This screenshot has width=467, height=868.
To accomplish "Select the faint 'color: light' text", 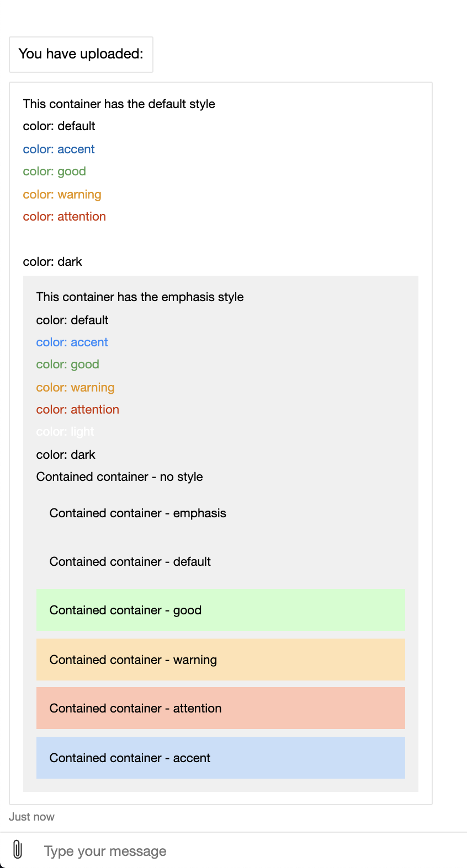I will coord(65,431).
